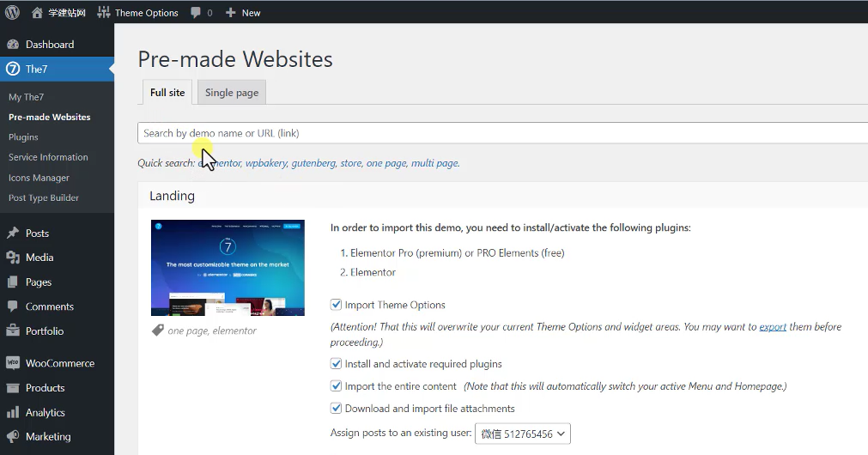
Task: Toggle Import the entire content checkbox
Action: [336, 385]
